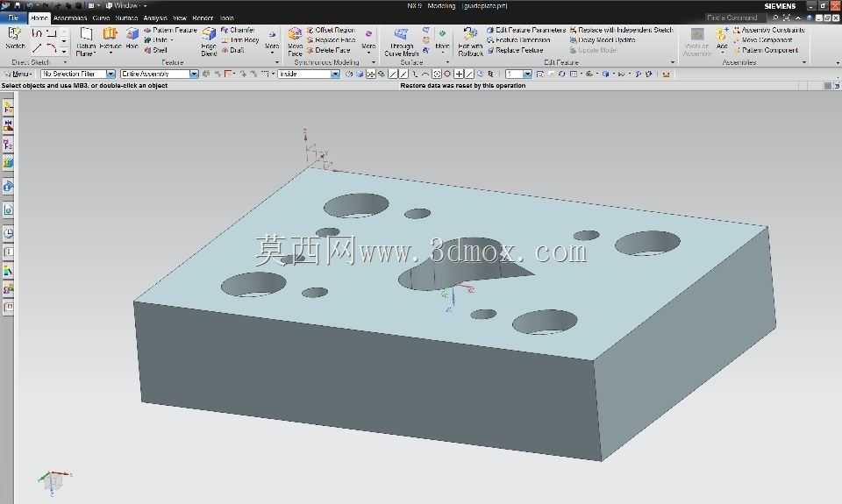The width and height of the screenshot is (842, 504).
Task: Click the Chamfer command
Action: (x=238, y=30)
